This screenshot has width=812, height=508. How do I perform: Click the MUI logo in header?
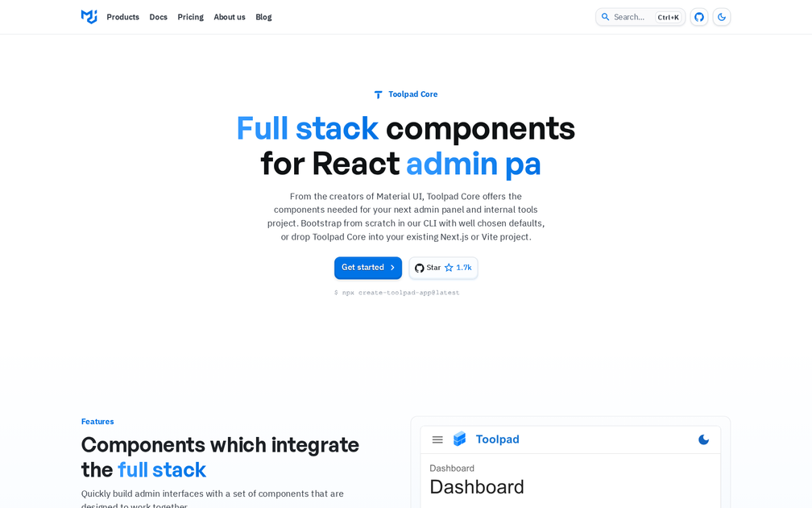[89, 17]
